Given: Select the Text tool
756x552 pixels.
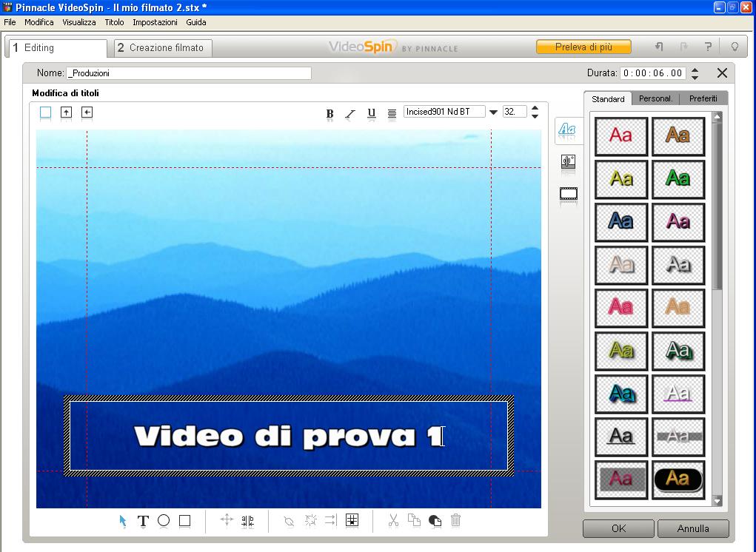Looking at the screenshot, I should click(x=143, y=521).
